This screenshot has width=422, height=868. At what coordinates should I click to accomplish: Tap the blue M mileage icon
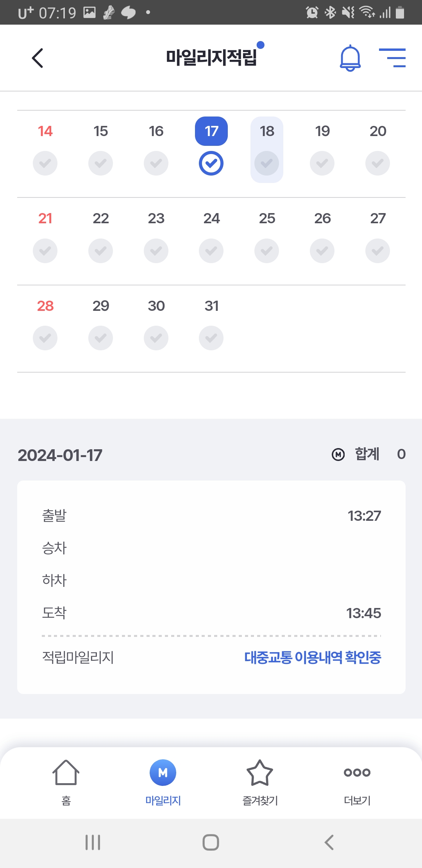click(x=163, y=773)
